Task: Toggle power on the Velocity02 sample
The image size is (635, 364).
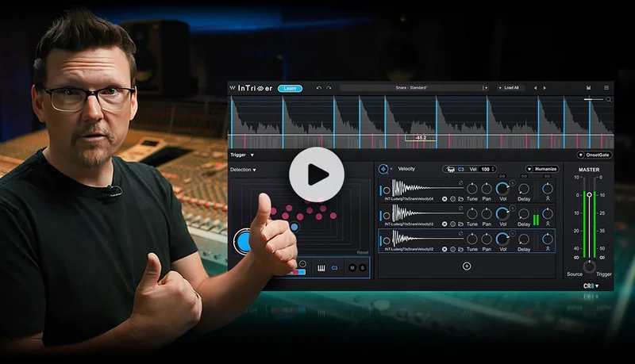Action: 387,240
